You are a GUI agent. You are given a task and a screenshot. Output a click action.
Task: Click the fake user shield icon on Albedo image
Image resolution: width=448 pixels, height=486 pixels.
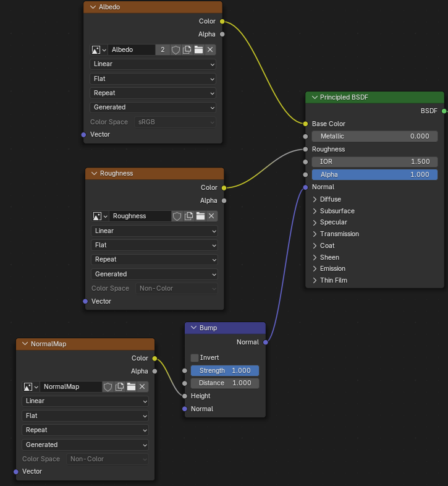point(175,49)
